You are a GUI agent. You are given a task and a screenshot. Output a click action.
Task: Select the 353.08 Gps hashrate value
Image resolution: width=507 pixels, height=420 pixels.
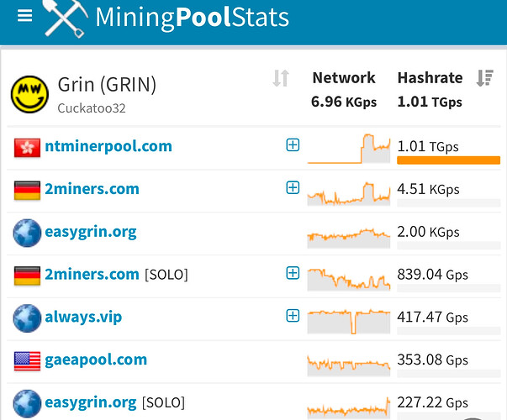coord(433,360)
